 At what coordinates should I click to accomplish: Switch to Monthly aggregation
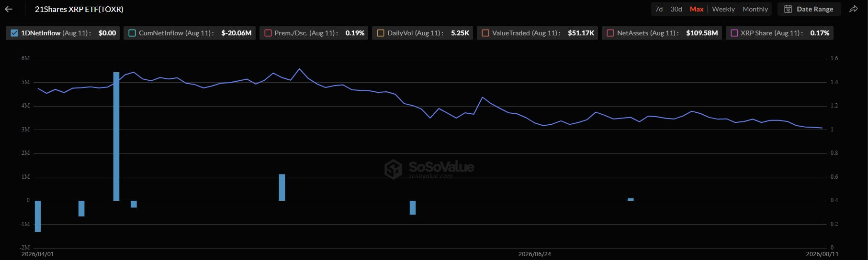tap(755, 9)
